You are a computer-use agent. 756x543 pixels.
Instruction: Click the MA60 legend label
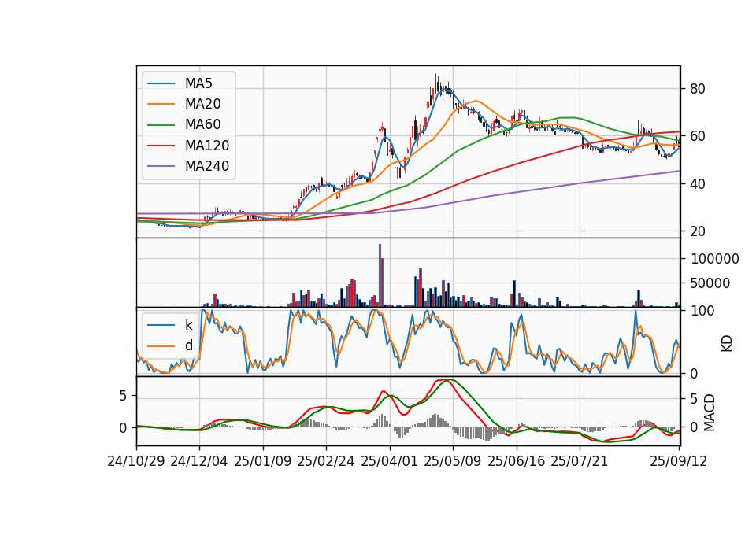coord(203,125)
